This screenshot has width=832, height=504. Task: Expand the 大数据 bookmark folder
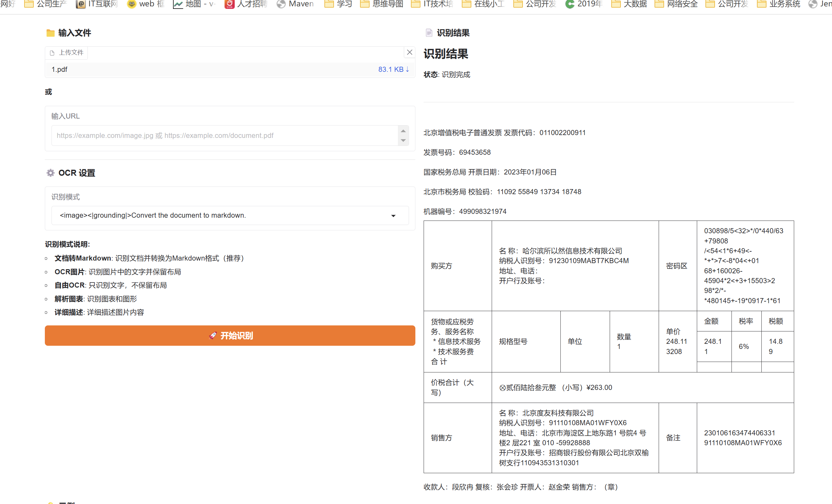[616, 4]
